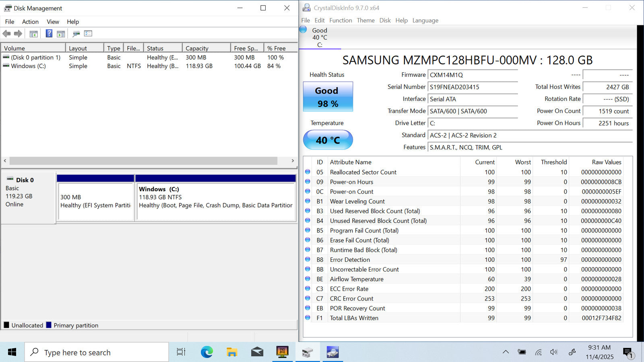Viewport: 644px width, 362px height.
Task: Click the 40 °C temperature button
Action: coord(328,140)
